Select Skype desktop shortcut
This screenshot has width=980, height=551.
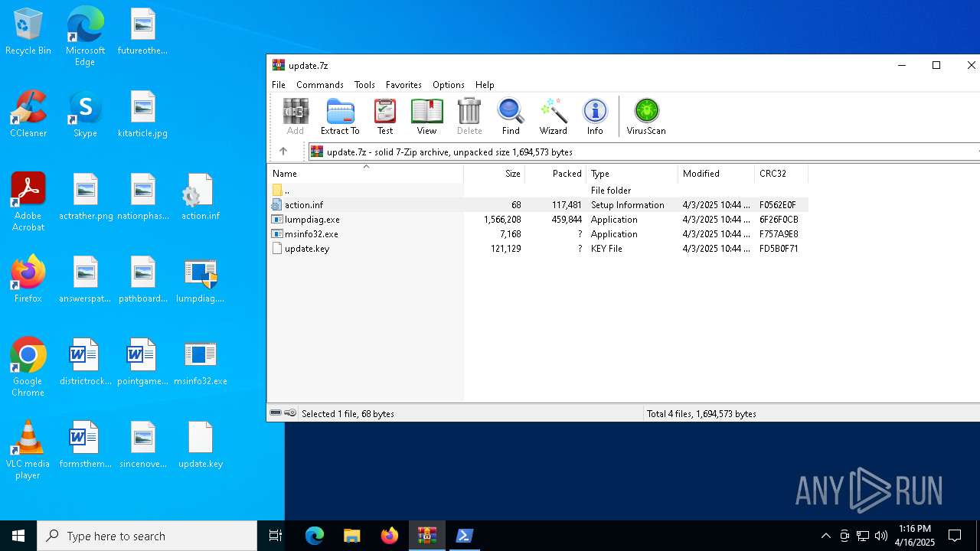85,114
